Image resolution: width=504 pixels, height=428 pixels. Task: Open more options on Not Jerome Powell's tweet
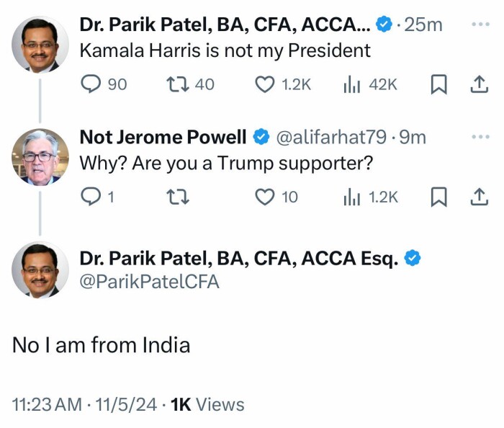[479, 136]
